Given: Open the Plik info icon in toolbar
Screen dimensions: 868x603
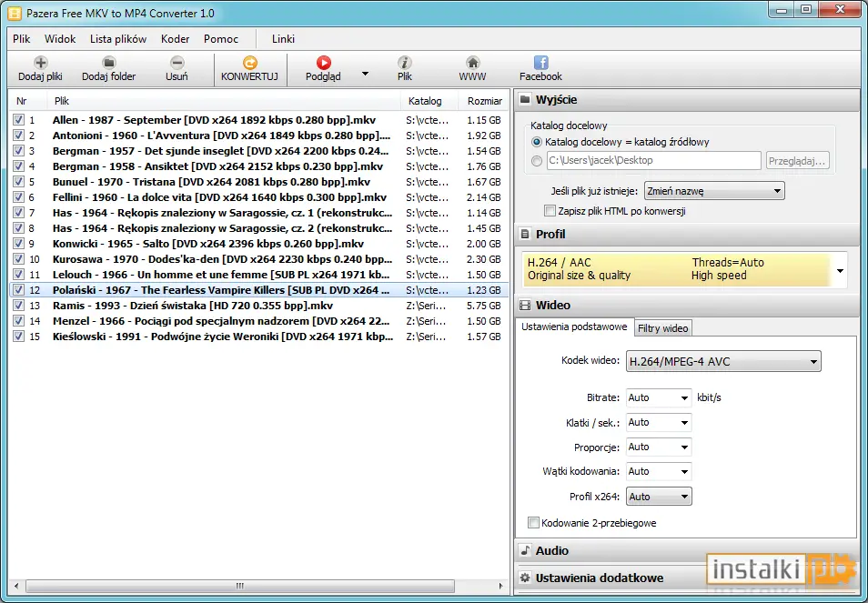Looking at the screenshot, I should point(405,63).
